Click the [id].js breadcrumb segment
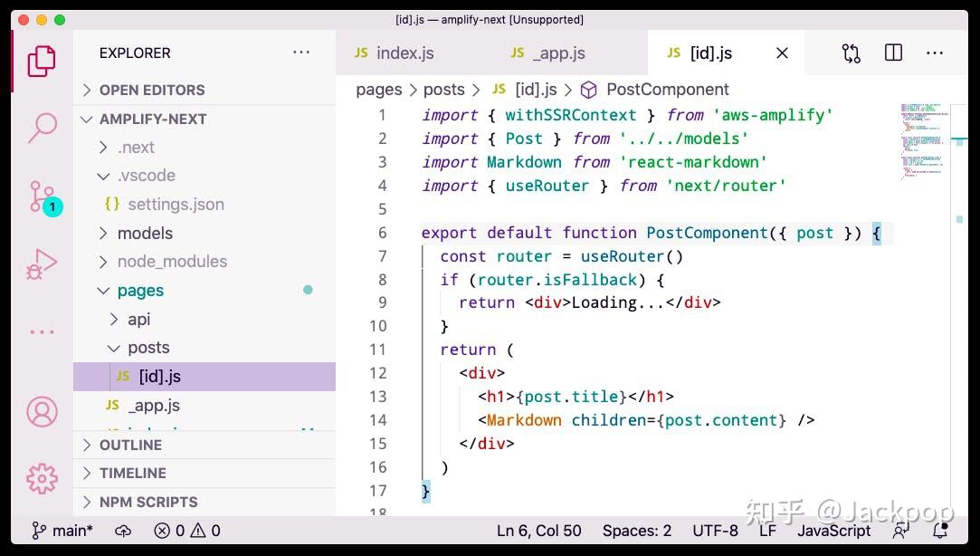The width and height of the screenshot is (980, 556). click(536, 90)
